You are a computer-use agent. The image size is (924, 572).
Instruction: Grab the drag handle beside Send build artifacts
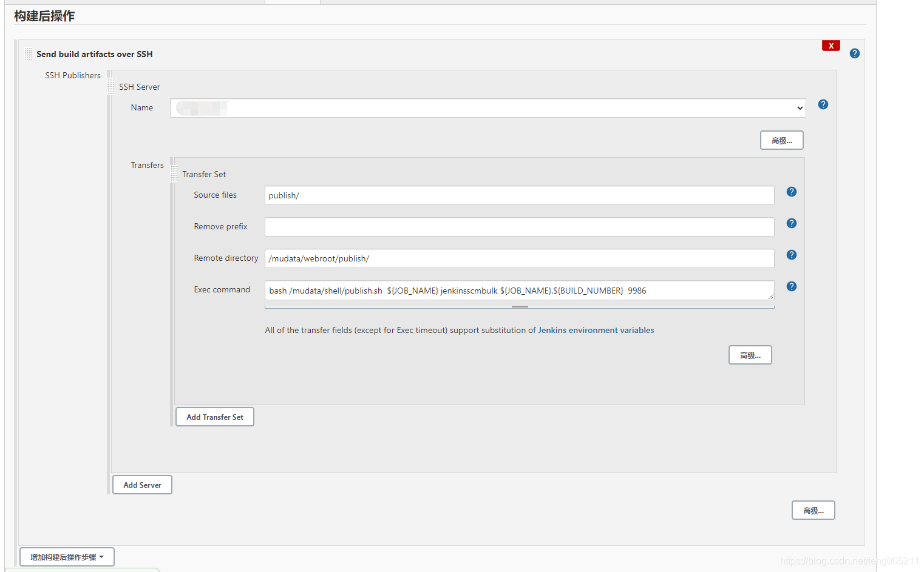(28, 54)
